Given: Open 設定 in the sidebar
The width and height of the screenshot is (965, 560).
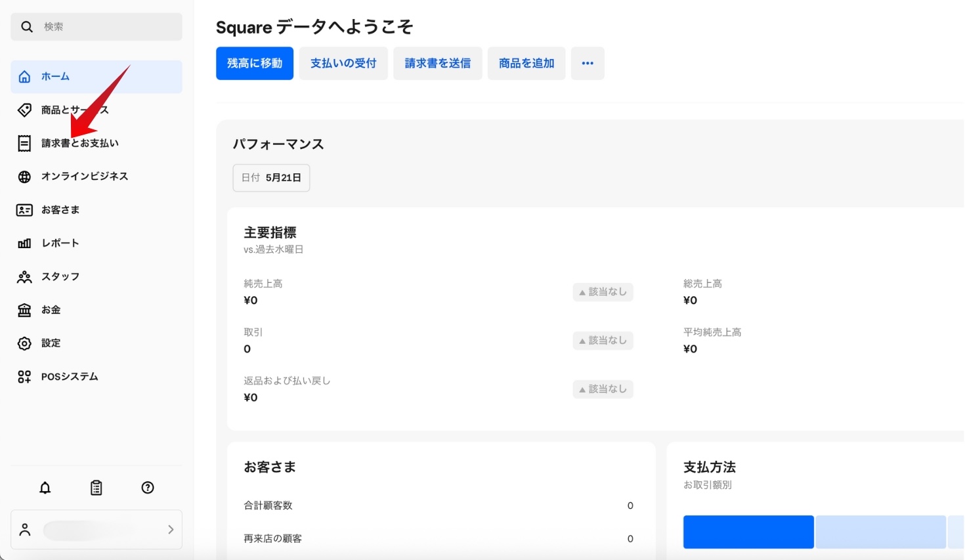Looking at the screenshot, I should click(96, 343).
